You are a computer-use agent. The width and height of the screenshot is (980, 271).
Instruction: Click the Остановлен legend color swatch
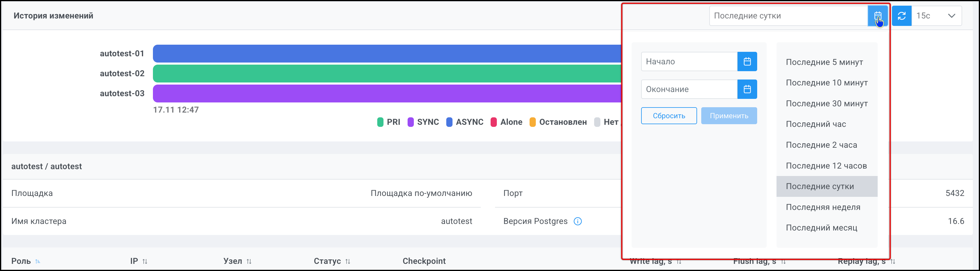point(533,122)
